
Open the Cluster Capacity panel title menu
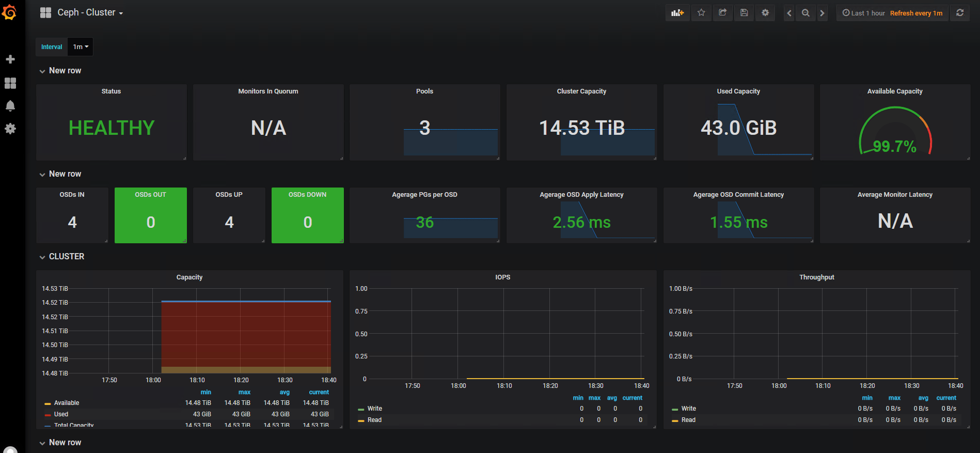tap(581, 91)
